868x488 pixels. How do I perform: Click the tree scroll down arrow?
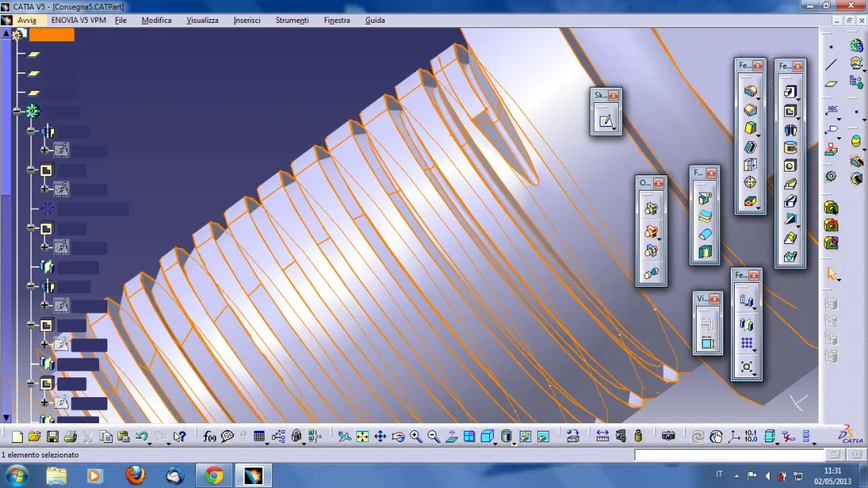6,418
